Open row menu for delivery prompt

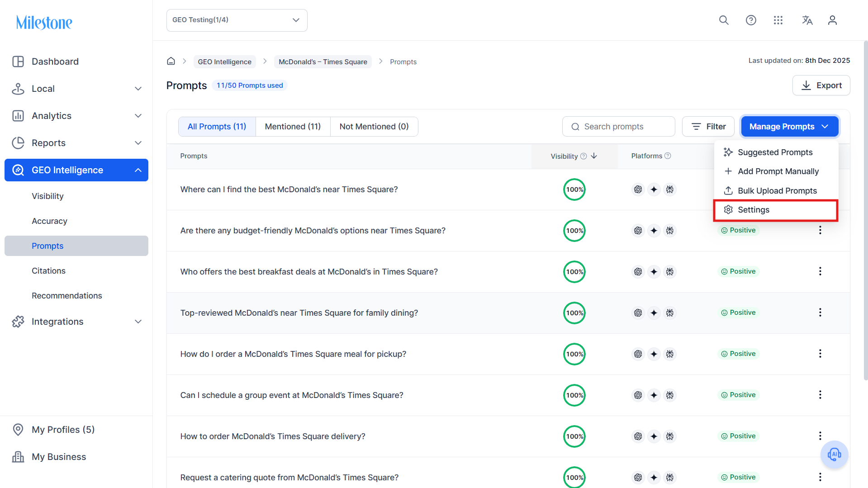point(820,436)
